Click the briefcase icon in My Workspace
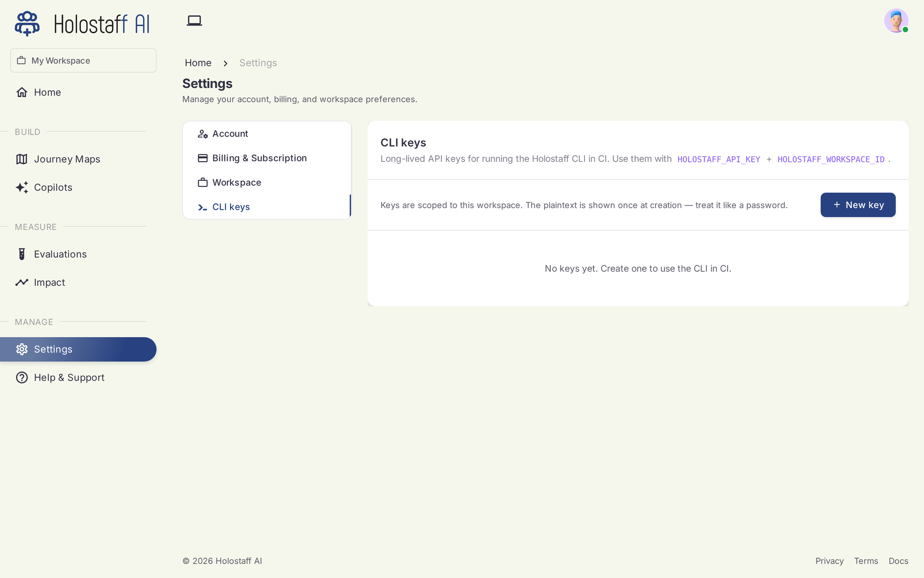This screenshot has height=578, width=924. coord(21,61)
